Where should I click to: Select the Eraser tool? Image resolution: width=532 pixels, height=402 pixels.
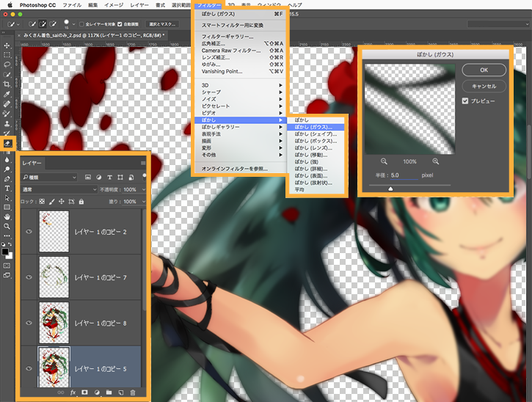pyautogui.click(x=7, y=143)
